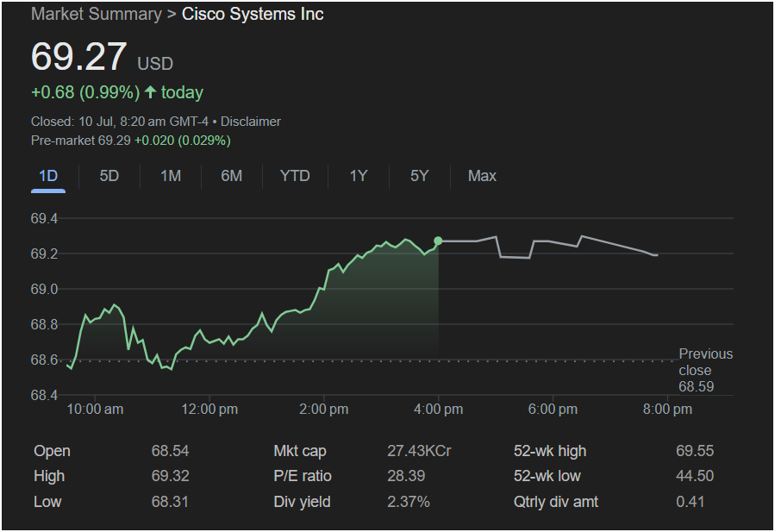Click the 69.4 y-axis label
This screenshot has width=775, height=532.
pos(44,218)
